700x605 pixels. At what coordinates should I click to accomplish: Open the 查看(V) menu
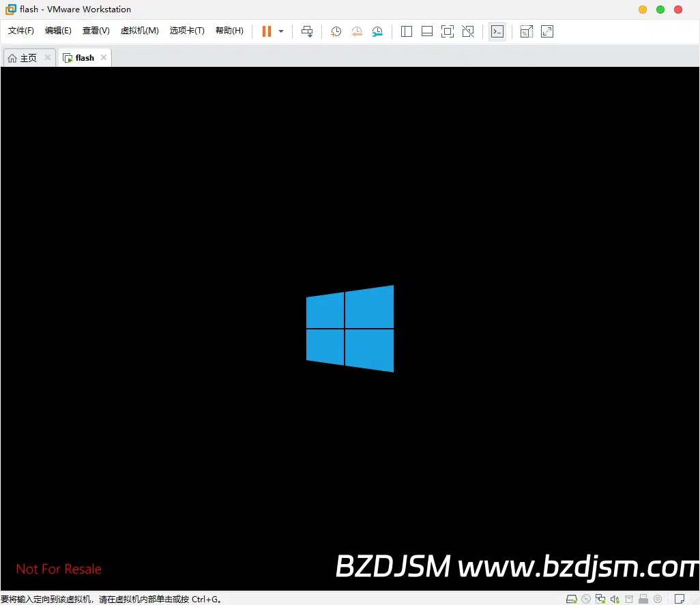[96, 31]
